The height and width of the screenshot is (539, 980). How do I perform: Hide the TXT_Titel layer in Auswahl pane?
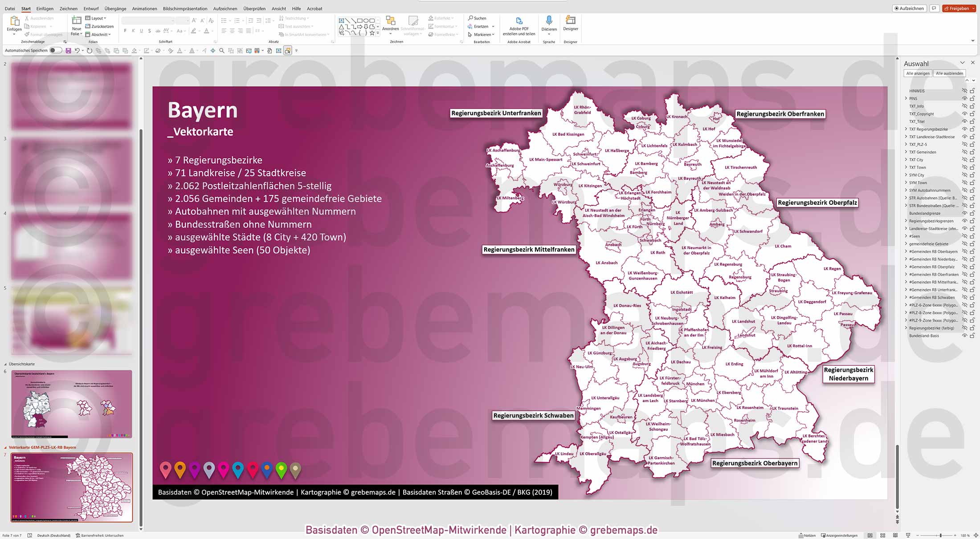[964, 121]
